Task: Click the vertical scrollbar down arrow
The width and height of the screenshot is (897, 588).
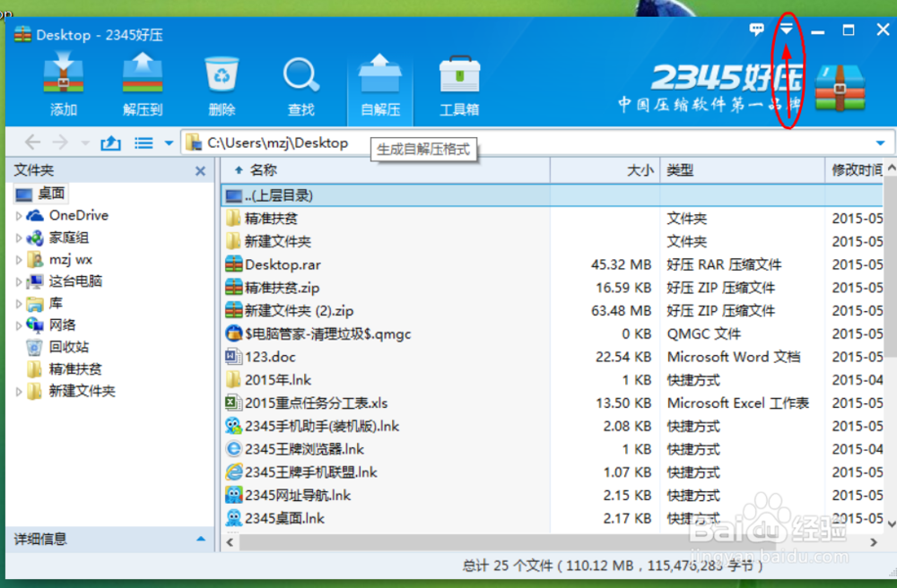Action: pos(892,523)
